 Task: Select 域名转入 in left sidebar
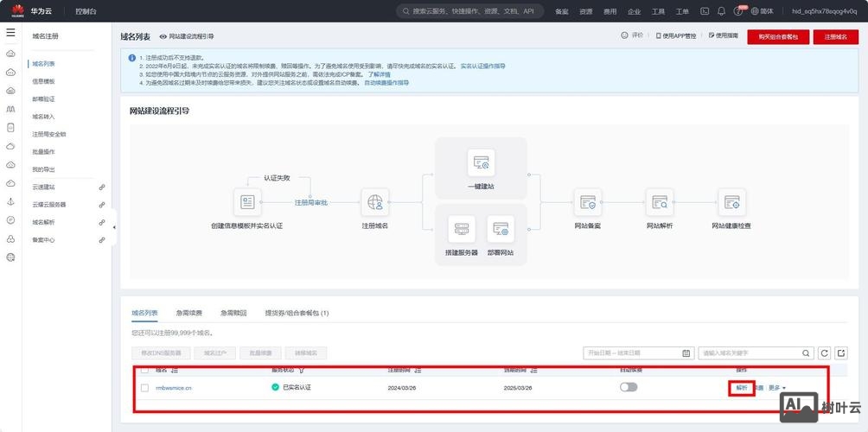coord(44,117)
